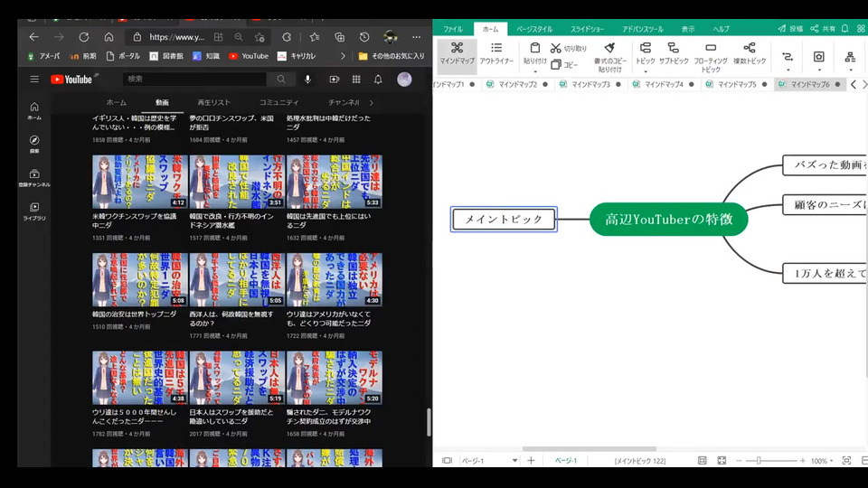This screenshot has height=488, width=868.
Task: Open the トピック dropdown arrow
Action: click(645, 71)
